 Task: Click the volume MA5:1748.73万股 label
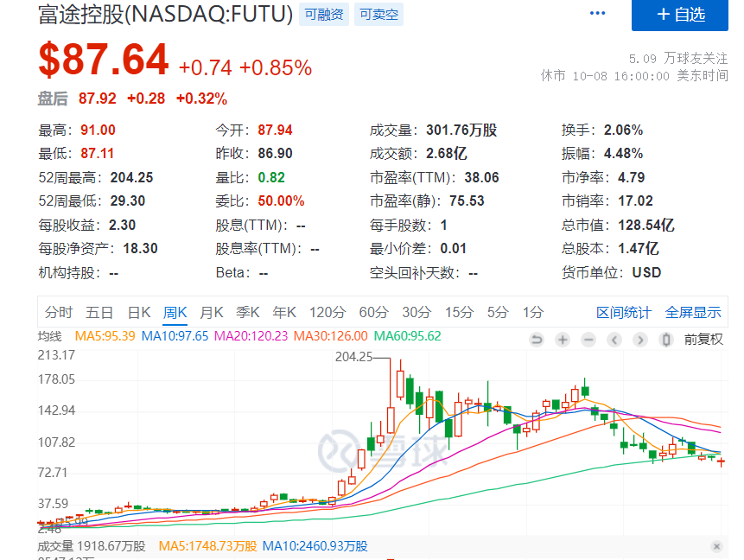(x=207, y=546)
